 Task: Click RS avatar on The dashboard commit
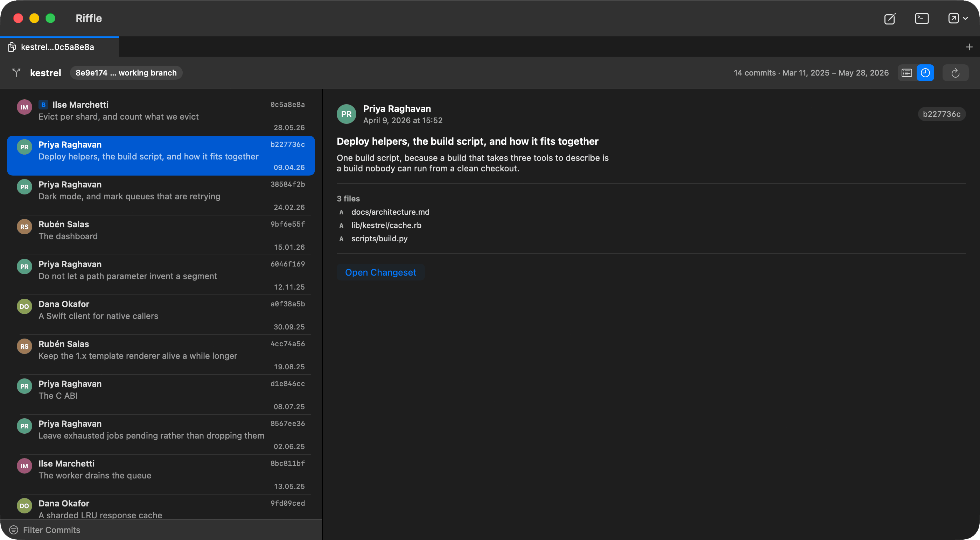click(x=24, y=227)
